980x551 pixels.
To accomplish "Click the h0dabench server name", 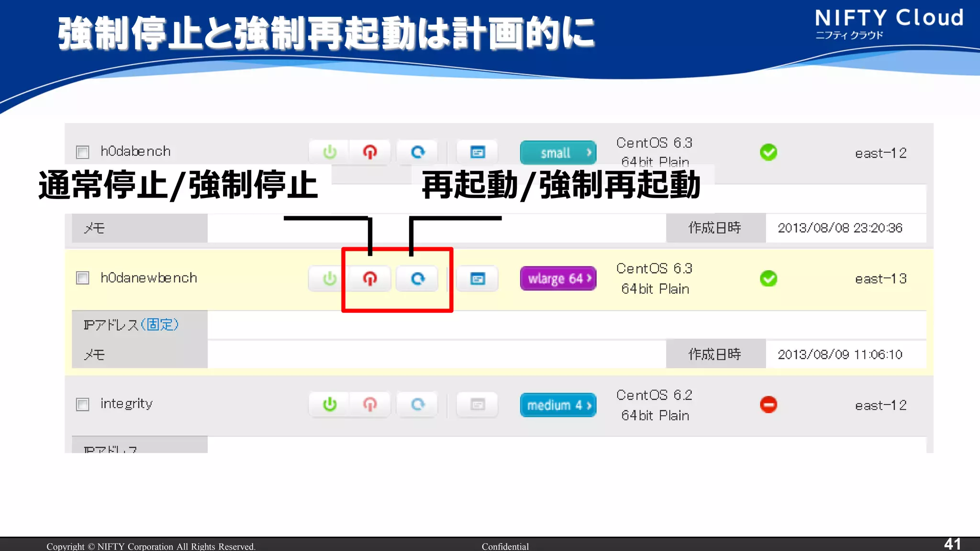I will pyautogui.click(x=135, y=151).
